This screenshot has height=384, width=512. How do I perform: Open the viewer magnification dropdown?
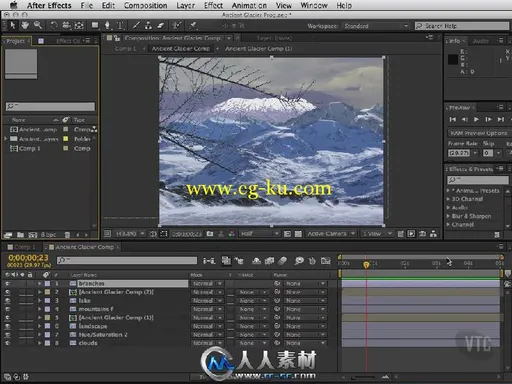pos(129,234)
